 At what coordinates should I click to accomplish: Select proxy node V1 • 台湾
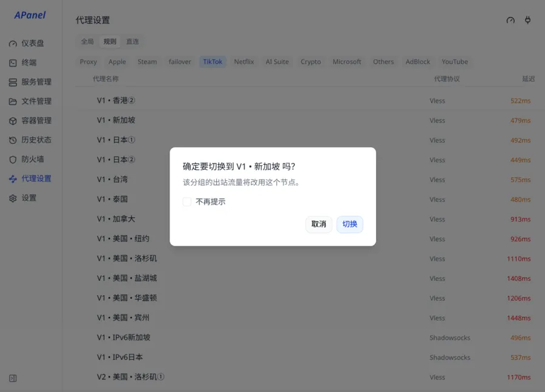[x=305, y=180]
